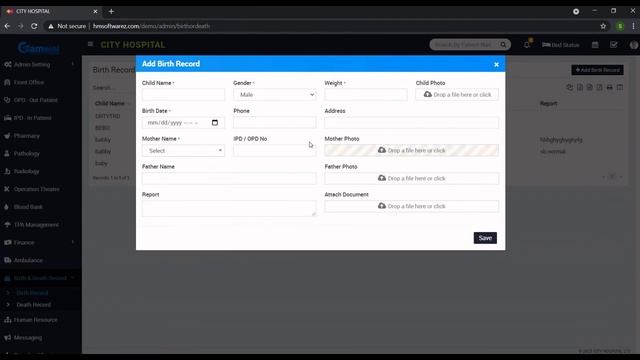Open the Birth Date calendar picker icon
The height and width of the screenshot is (360, 640).
click(215, 122)
